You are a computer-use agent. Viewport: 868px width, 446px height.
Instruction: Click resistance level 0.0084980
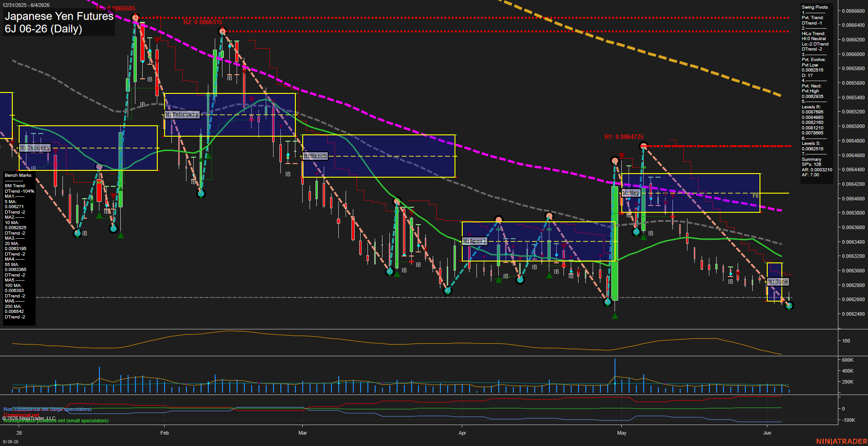pyautogui.click(x=813, y=118)
